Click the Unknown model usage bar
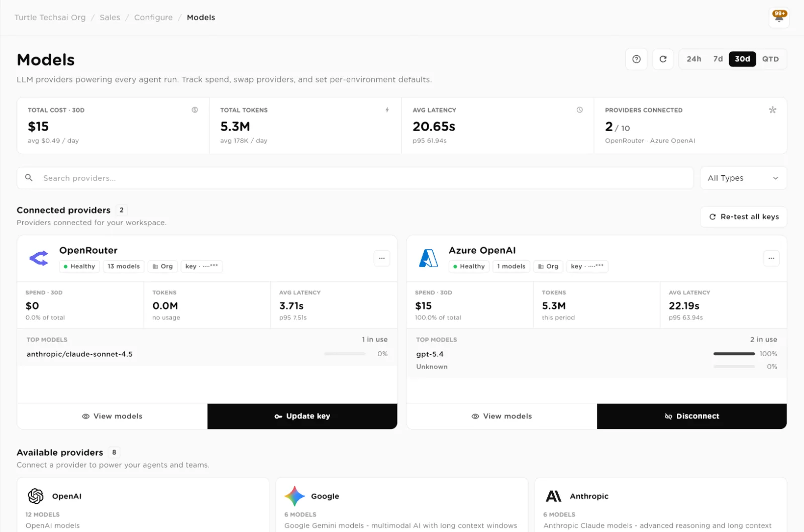 coord(734,367)
